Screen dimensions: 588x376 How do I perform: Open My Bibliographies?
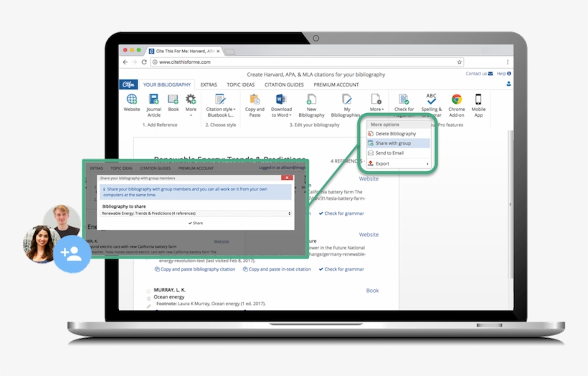pos(346,105)
